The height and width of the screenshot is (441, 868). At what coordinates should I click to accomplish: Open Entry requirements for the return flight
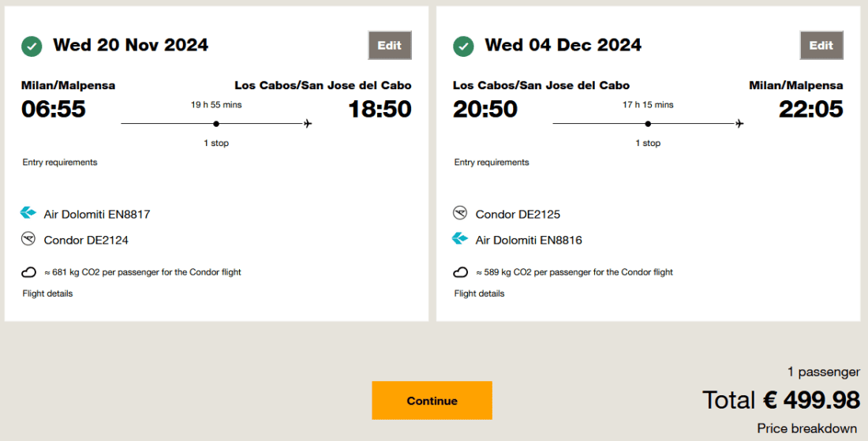(x=492, y=163)
